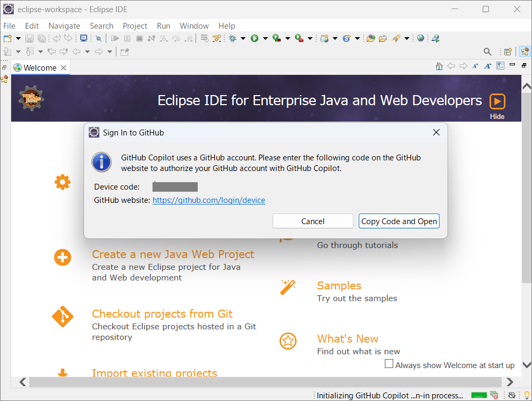Screen dimensions: 532x401
Task: Click the horizontal scrollbar of Welcome page
Action: pos(265,382)
